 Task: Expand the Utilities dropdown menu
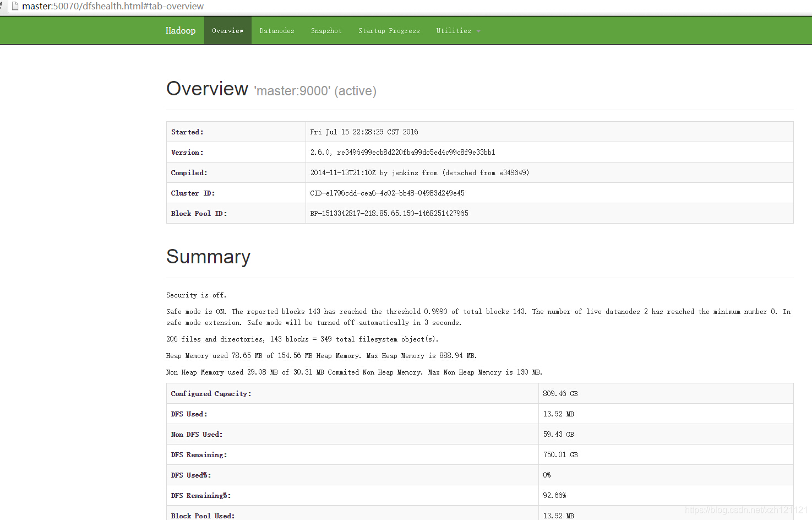coord(458,30)
